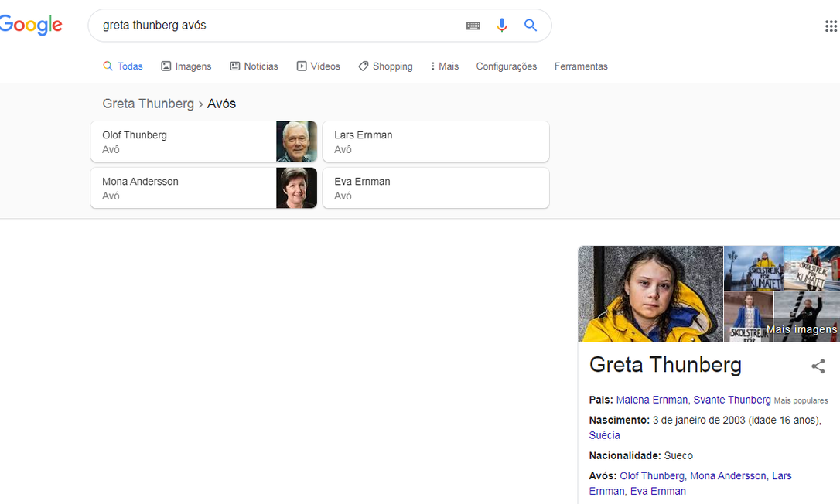840x504 pixels.
Task: Click the Ferramentas button
Action: pos(581,66)
